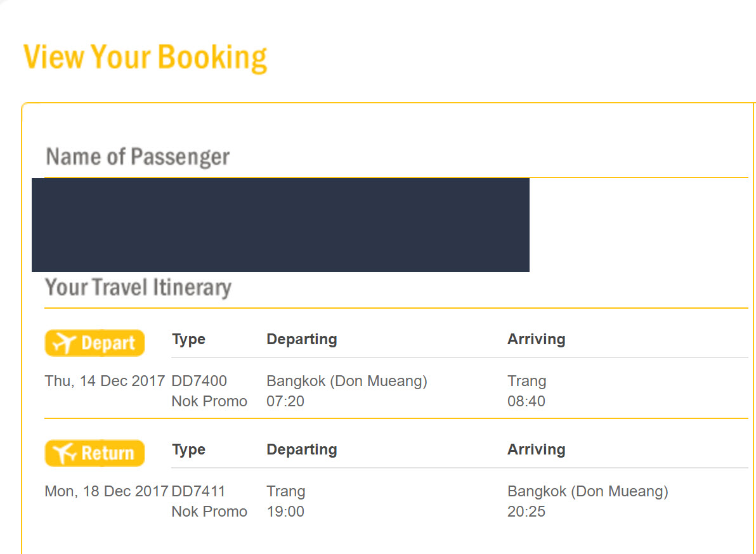
Task: Click the Your Travel Itinerary heading
Action: pos(138,288)
